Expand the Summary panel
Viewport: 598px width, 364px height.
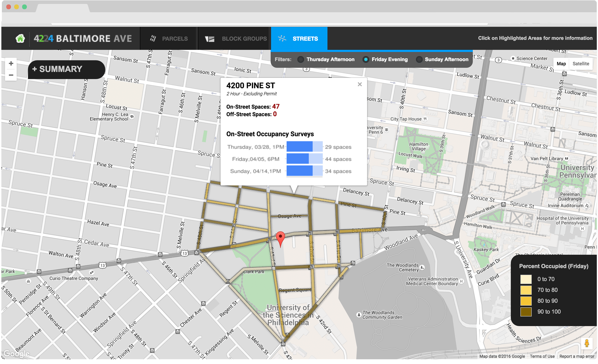(66, 69)
